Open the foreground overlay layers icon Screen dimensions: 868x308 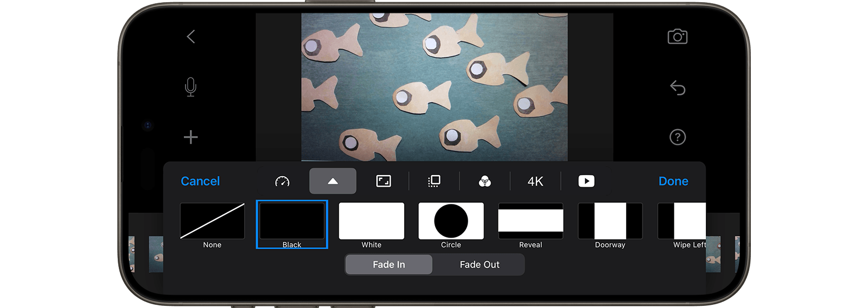click(x=434, y=181)
